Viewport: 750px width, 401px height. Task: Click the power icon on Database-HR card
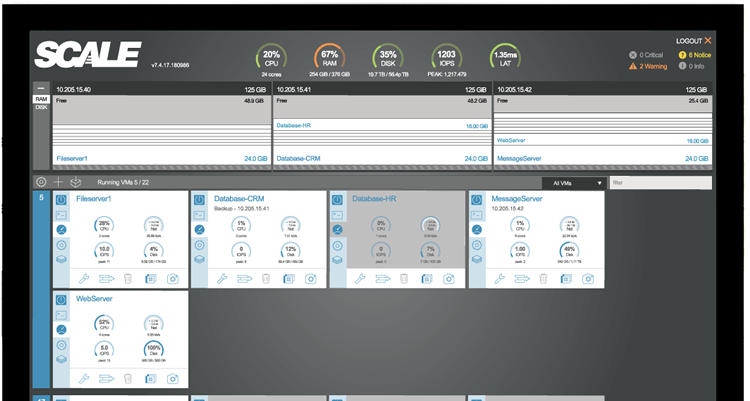tap(337, 200)
